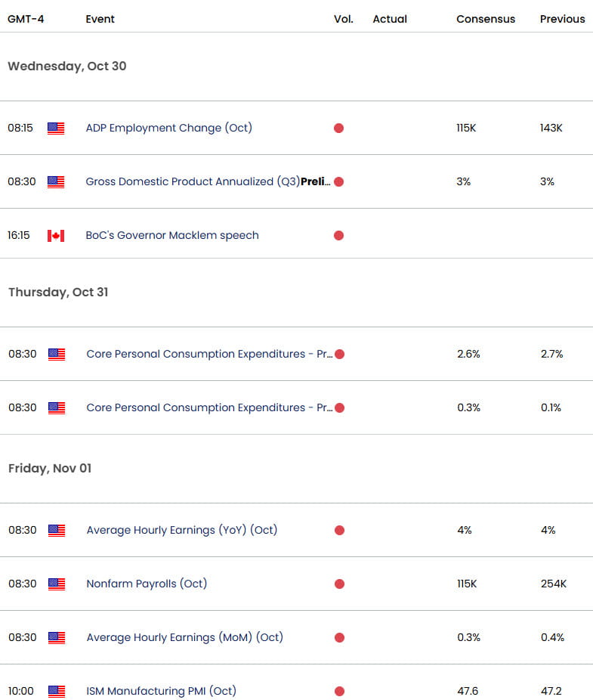
Task: Select the Consensus column header
Action: pyautogui.click(x=486, y=19)
